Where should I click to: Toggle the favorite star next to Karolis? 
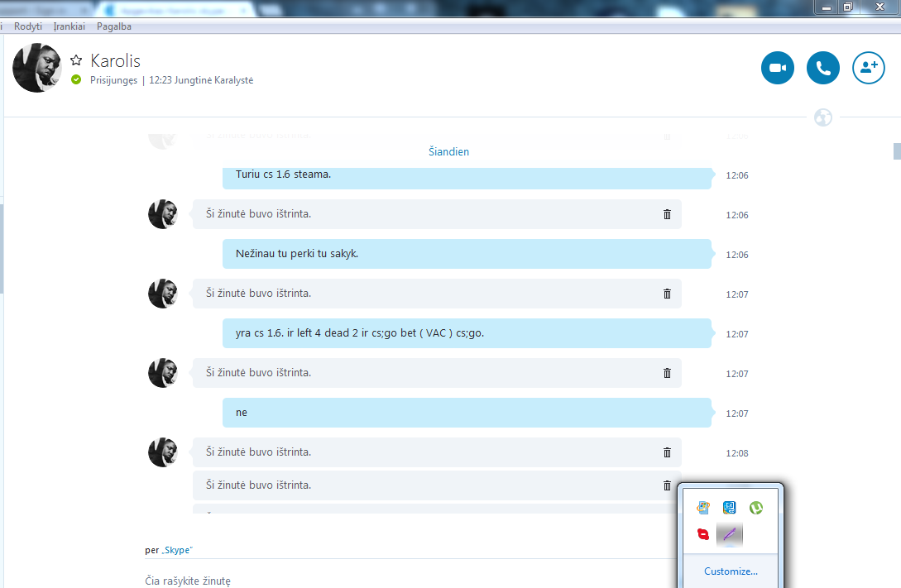tap(76, 60)
